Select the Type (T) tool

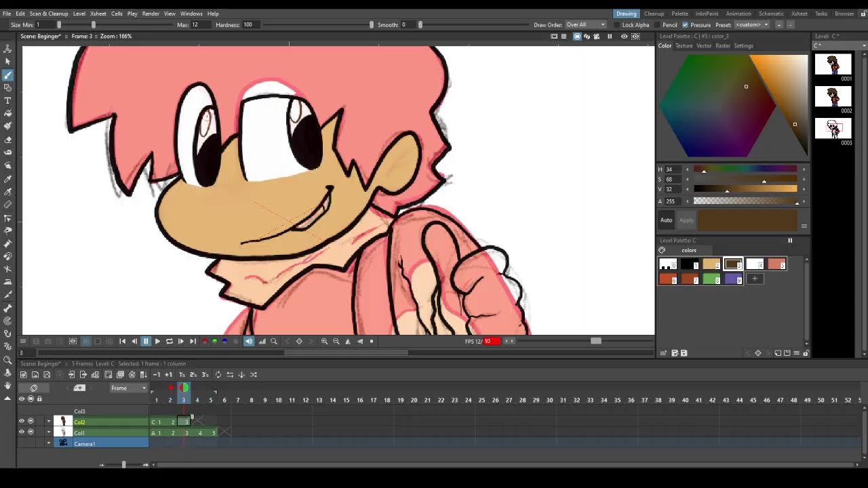pos(7,100)
